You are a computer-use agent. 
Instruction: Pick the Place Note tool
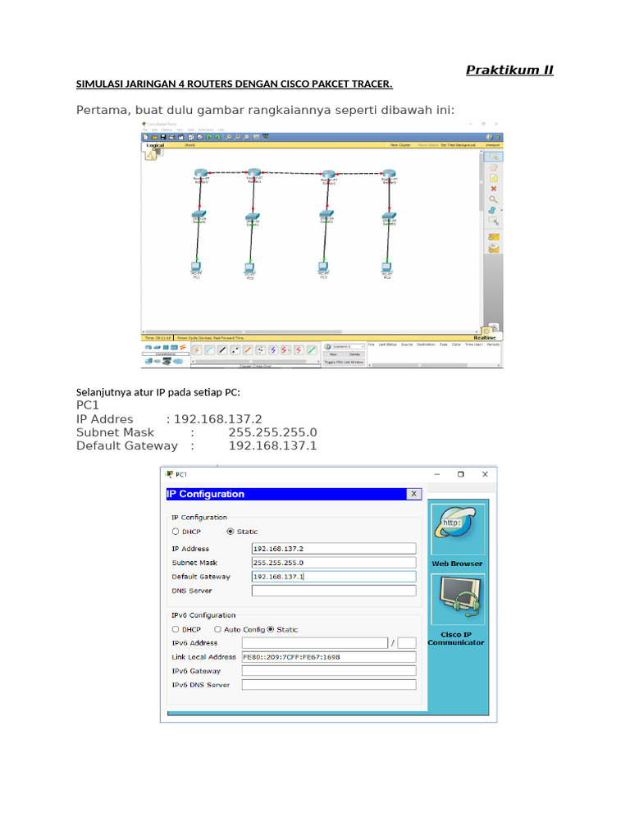pos(493,178)
